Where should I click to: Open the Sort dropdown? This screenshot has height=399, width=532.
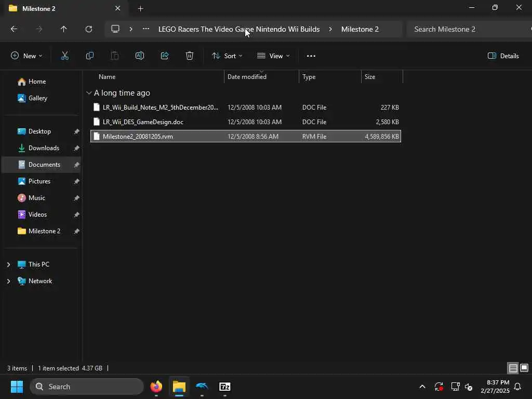pyautogui.click(x=227, y=56)
